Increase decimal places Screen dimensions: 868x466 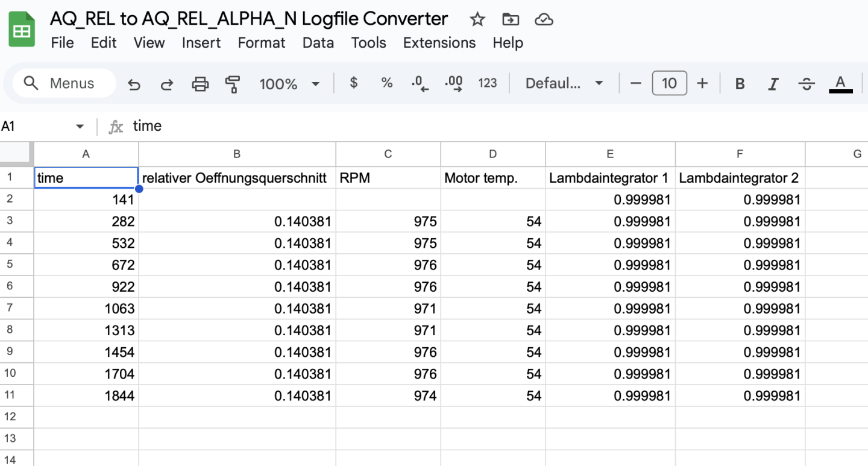(453, 83)
